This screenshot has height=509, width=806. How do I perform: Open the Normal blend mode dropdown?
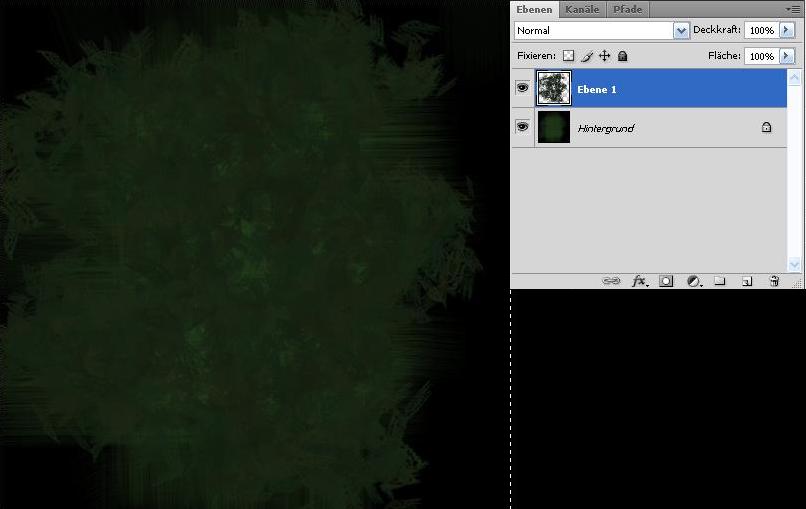pyautogui.click(x=601, y=30)
